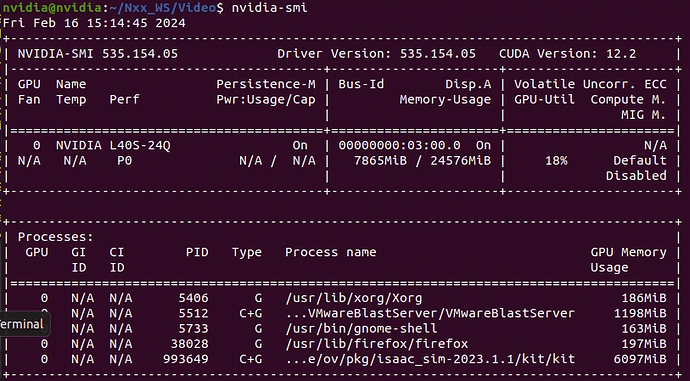Click the isaac_sim-2023.1.1/kit/kit process name
Viewport: 690px width, 381px height.
429,359
